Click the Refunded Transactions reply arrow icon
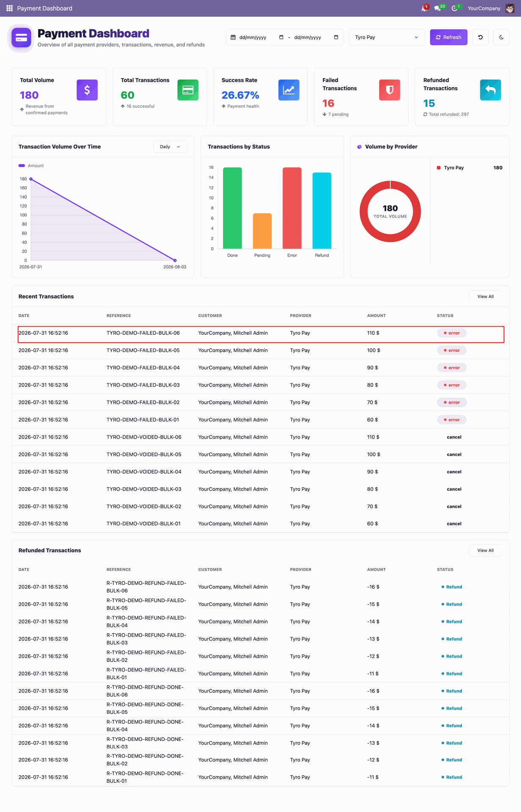Viewport: 521px width, 812px height. pyautogui.click(x=491, y=90)
